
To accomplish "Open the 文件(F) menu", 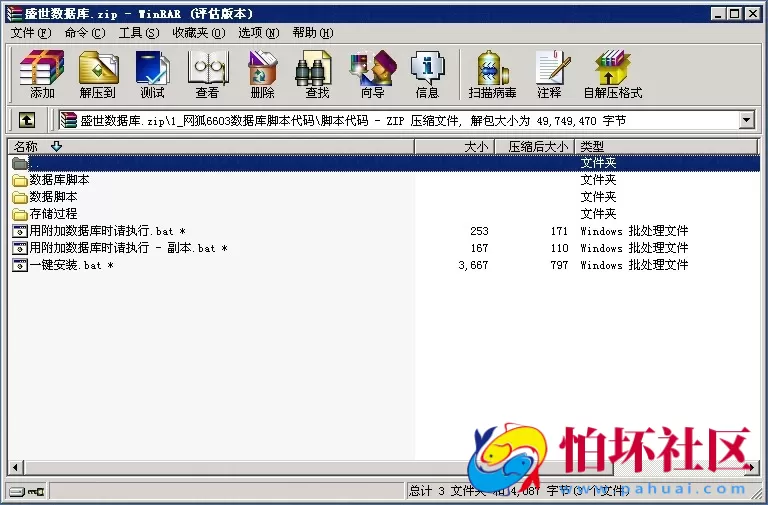I will tap(31, 33).
